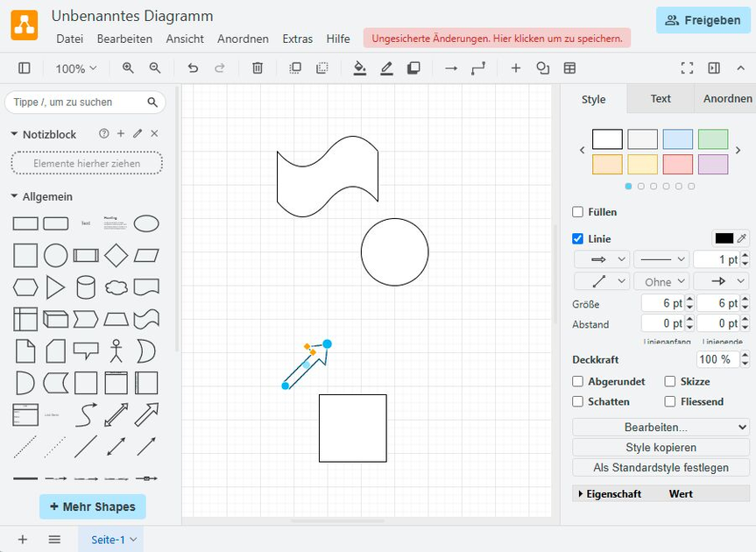Enable the Füllen checkbox
756x552 pixels.
click(576, 211)
